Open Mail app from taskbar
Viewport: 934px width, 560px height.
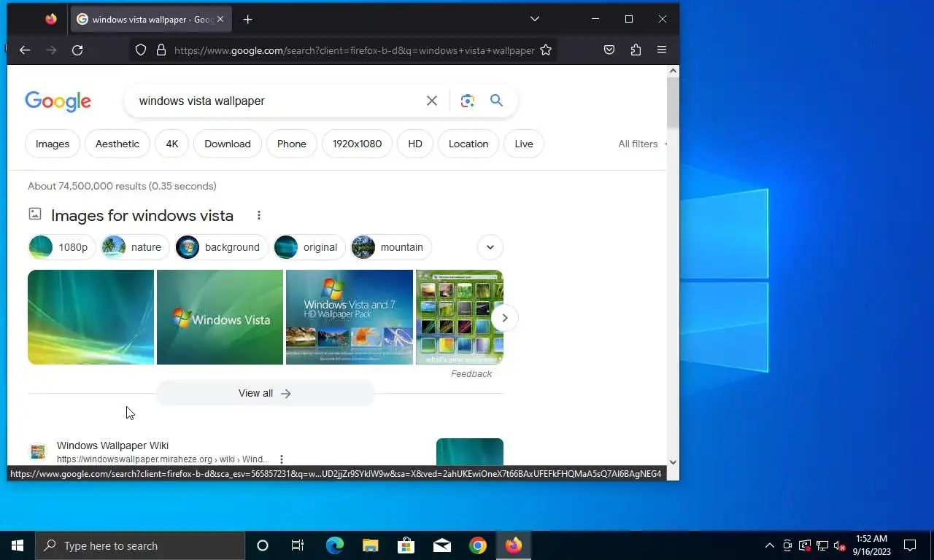442,545
